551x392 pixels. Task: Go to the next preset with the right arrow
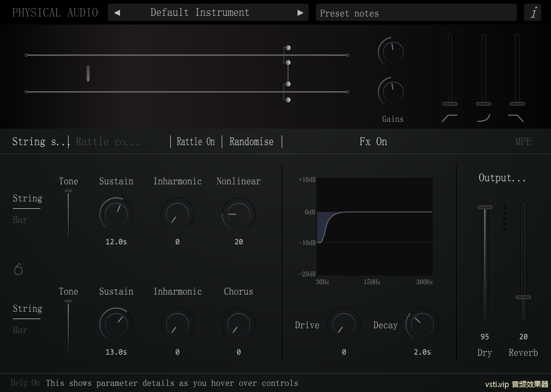point(300,13)
